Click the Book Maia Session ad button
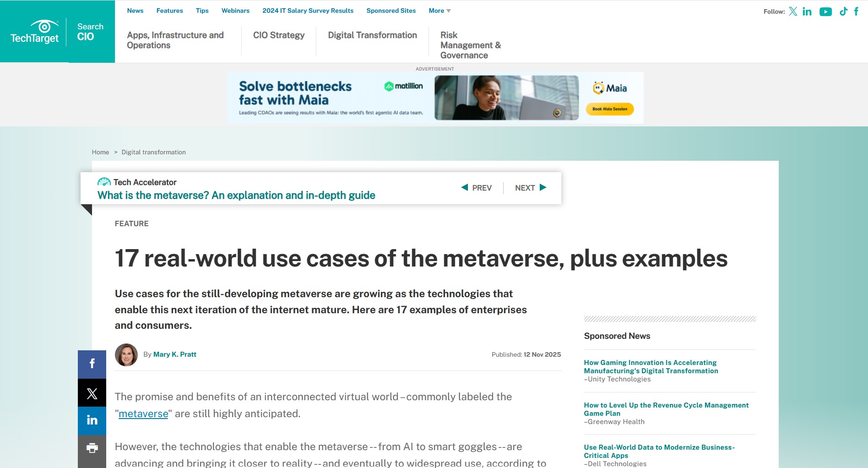 click(610, 109)
